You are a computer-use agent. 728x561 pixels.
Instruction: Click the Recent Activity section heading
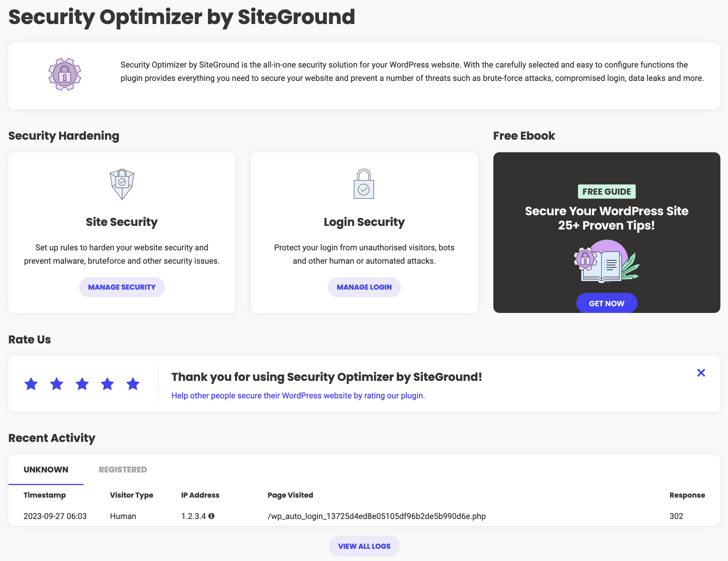52,438
